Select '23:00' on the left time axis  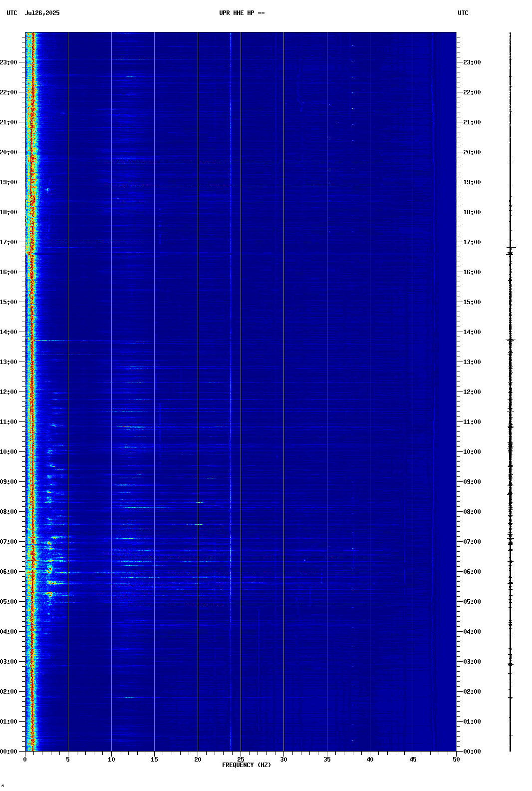pyautogui.click(x=8, y=62)
